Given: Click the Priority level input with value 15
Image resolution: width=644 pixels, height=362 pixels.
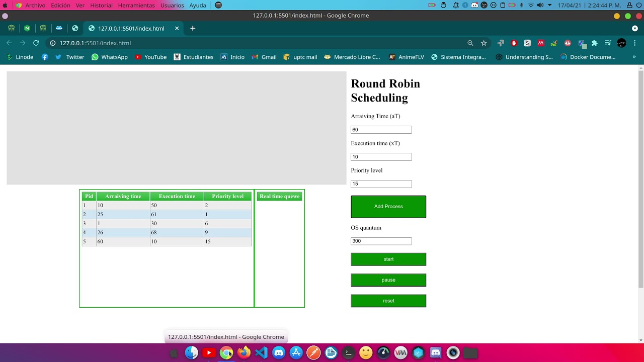Looking at the screenshot, I should [381, 184].
